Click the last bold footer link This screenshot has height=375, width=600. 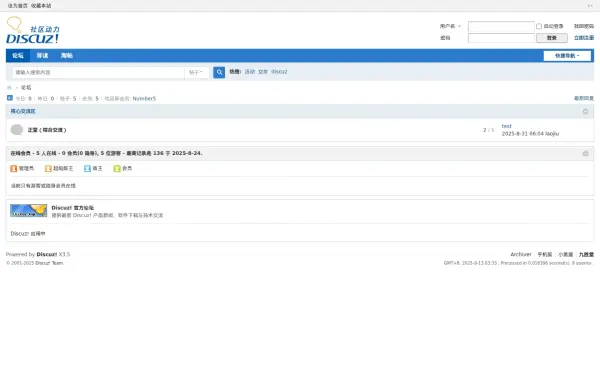(586, 254)
